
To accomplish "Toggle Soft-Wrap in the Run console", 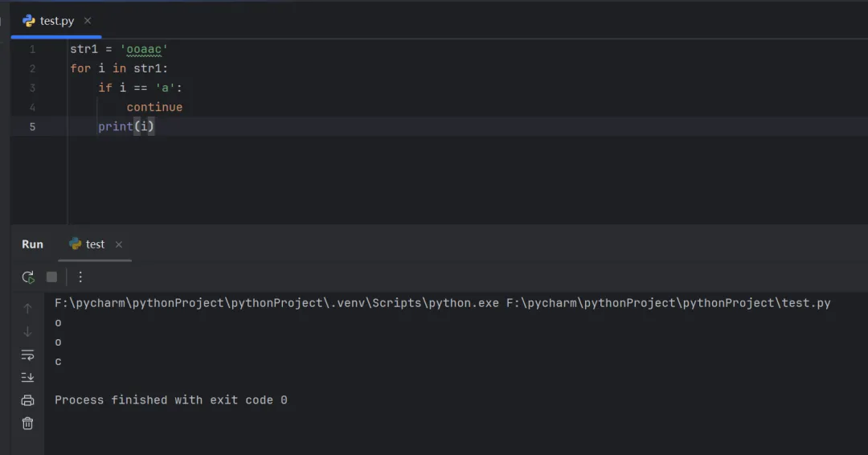I will tap(28, 355).
